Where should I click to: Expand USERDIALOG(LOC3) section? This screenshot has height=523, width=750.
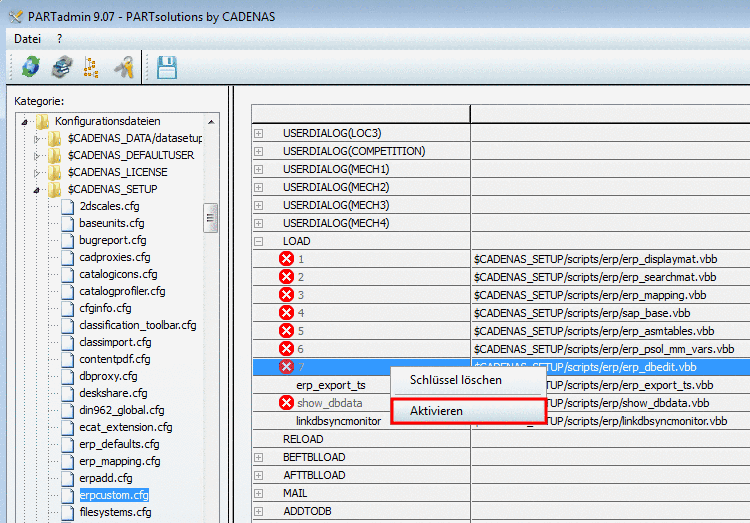(259, 133)
